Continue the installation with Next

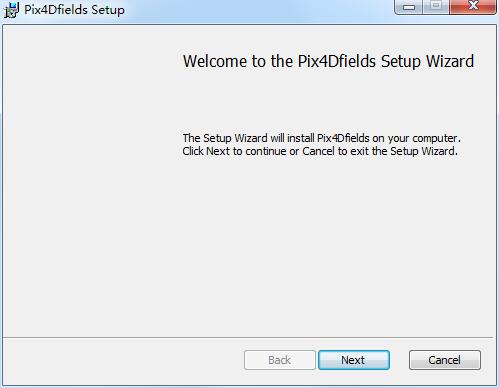354,360
